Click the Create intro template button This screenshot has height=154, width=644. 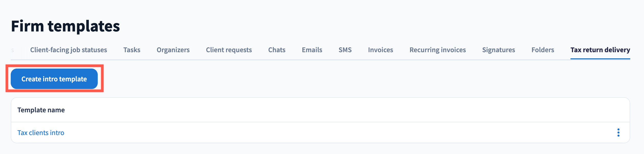tap(54, 79)
